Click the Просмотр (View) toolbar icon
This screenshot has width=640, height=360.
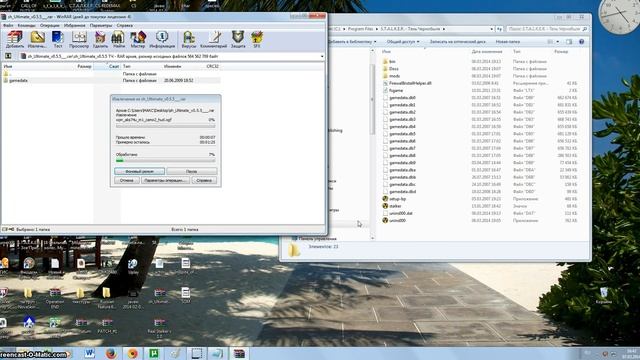79,40
